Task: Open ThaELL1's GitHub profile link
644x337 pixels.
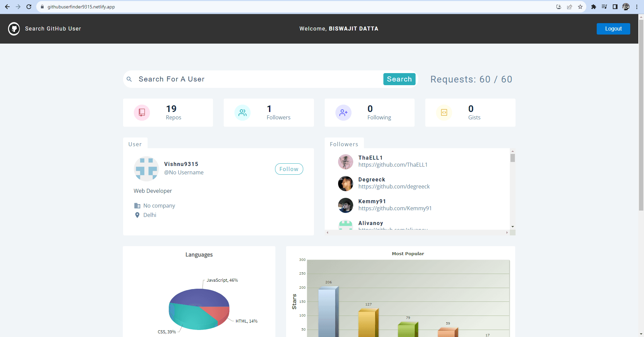Action: pos(393,165)
